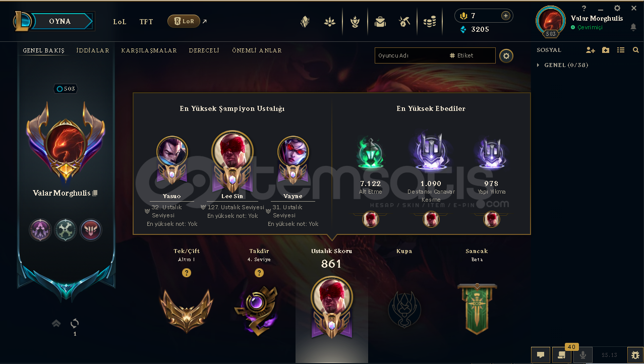Click the OYNA play button

tap(60, 21)
